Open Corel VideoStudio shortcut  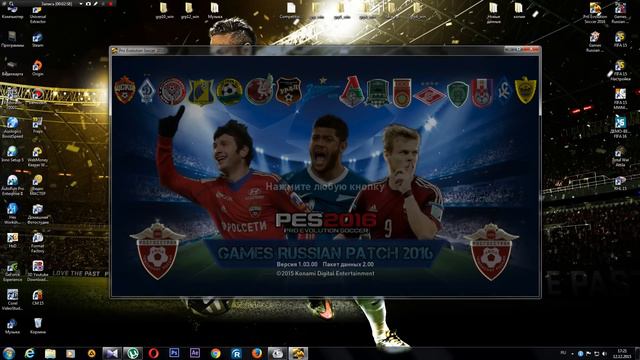pos(12,299)
